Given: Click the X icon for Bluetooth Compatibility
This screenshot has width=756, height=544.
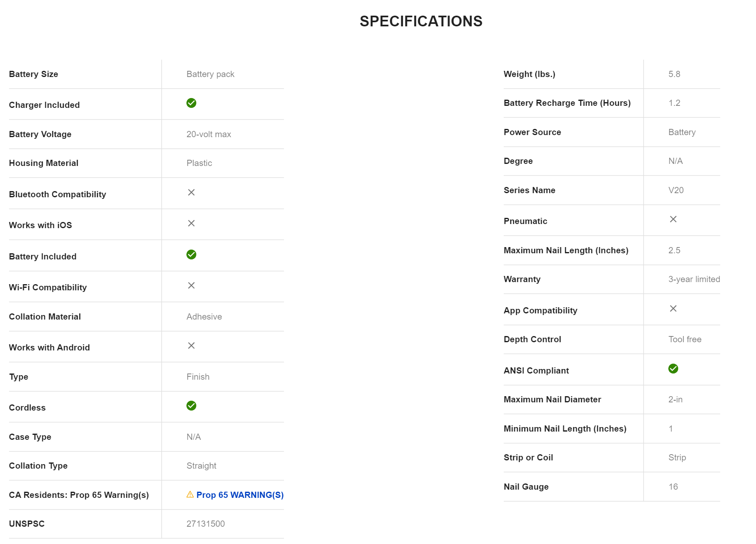Looking at the screenshot, I should click(191, 192).
